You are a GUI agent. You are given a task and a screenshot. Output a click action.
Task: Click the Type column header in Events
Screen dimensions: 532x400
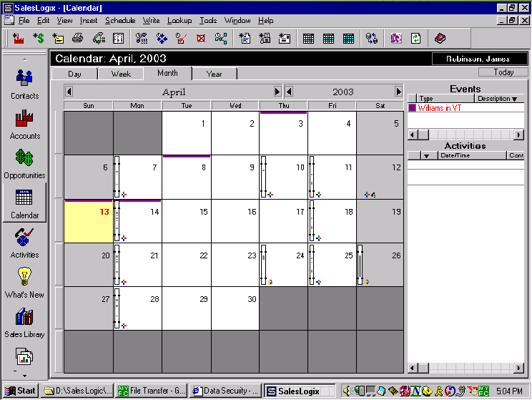coord(445,99)
